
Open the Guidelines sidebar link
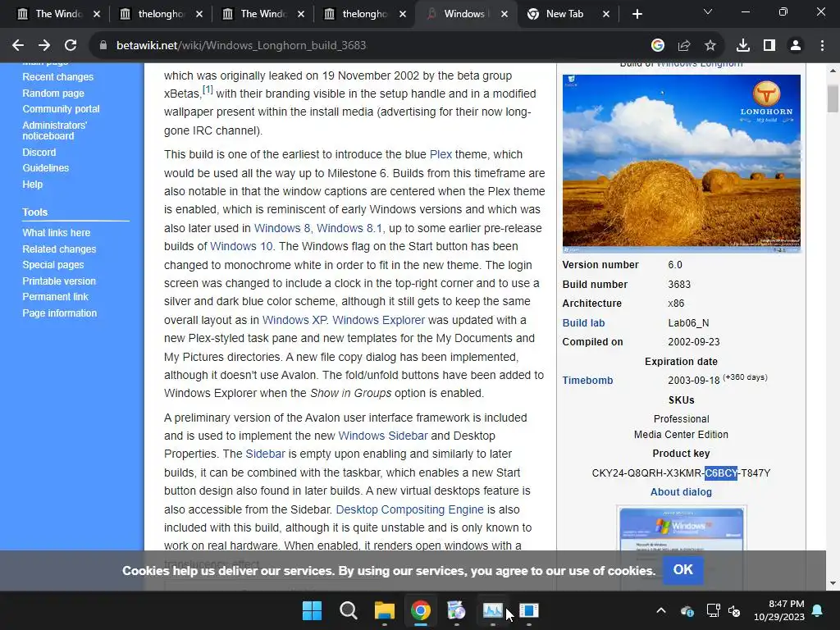click(x=46, y=167)
